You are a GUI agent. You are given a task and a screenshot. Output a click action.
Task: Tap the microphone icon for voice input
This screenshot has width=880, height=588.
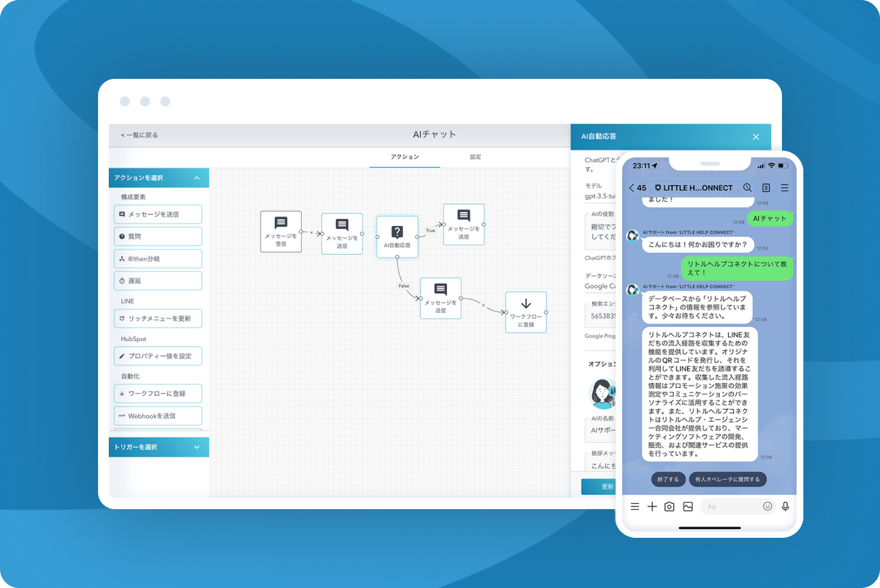pyautogui.click(x=785, y=506)
